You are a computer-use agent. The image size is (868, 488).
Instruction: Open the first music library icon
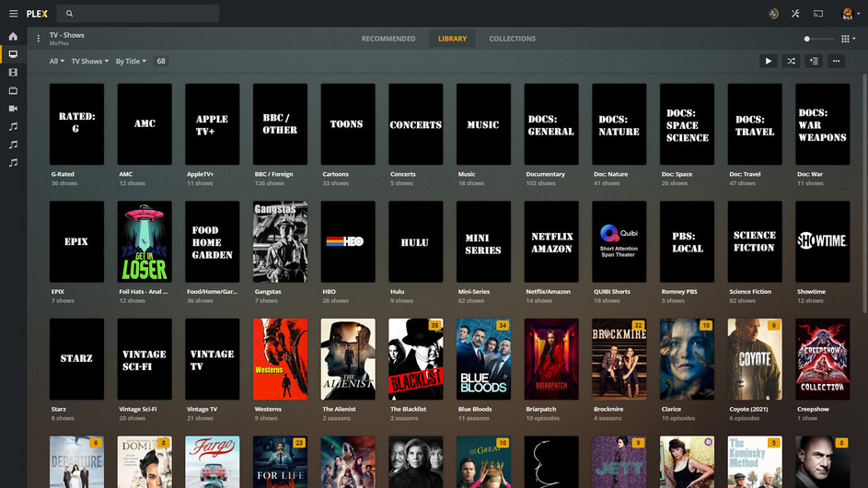13,126
